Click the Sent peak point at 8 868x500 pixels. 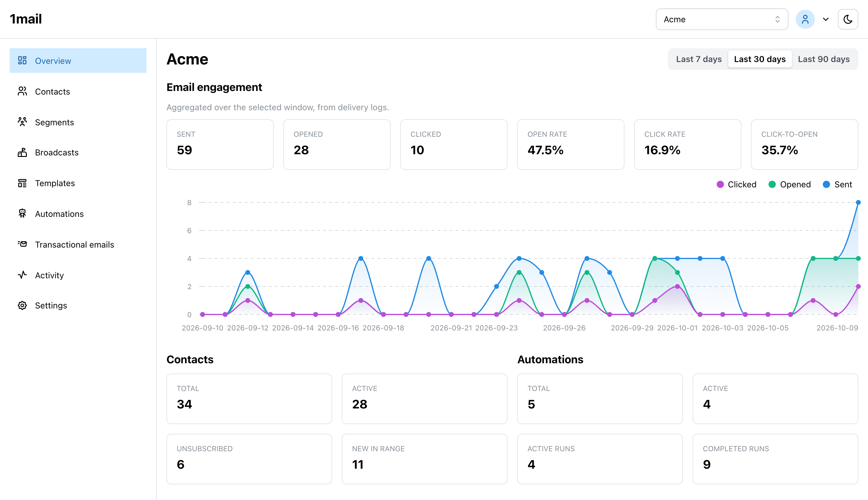pyautogui.click(x=858, y=202)
